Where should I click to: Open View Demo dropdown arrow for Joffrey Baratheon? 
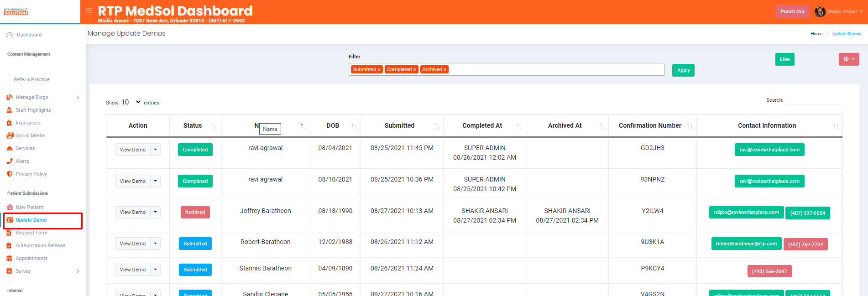tap(156, 212)
